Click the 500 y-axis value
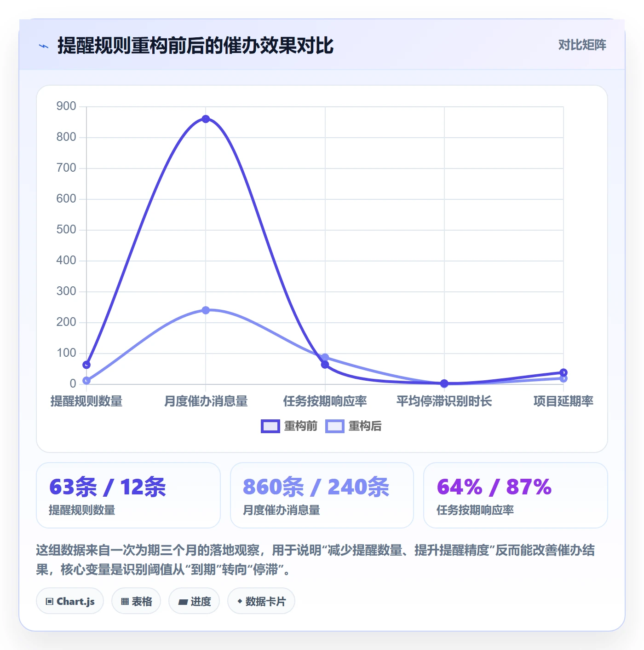The image size is (644, 650). click(66, 230)
